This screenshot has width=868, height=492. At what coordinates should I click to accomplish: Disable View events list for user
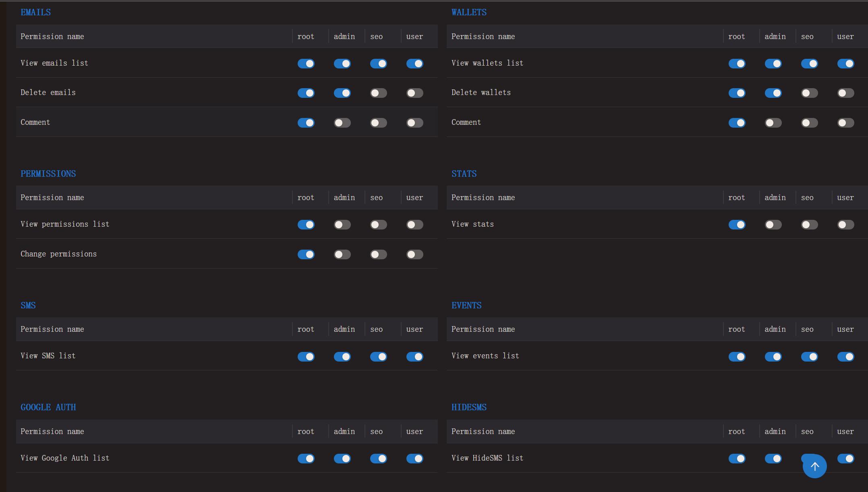pyautogui.click(x=845, y=357)
